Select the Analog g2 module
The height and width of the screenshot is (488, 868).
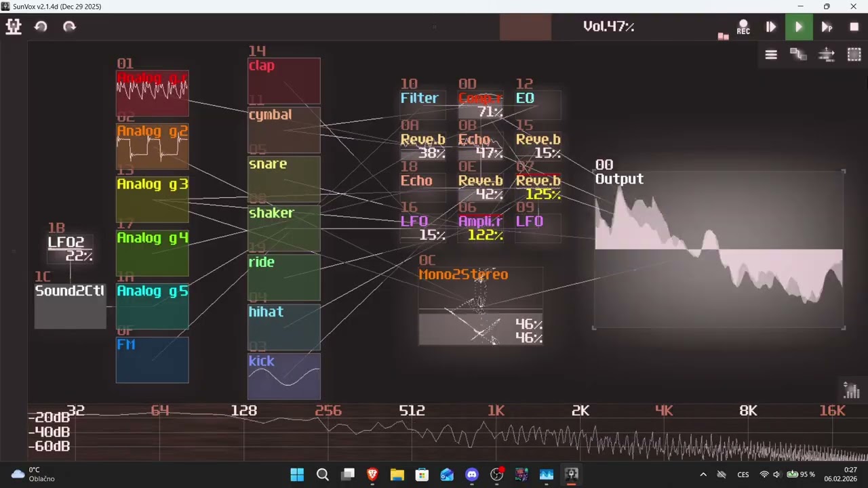coord(153,146)
